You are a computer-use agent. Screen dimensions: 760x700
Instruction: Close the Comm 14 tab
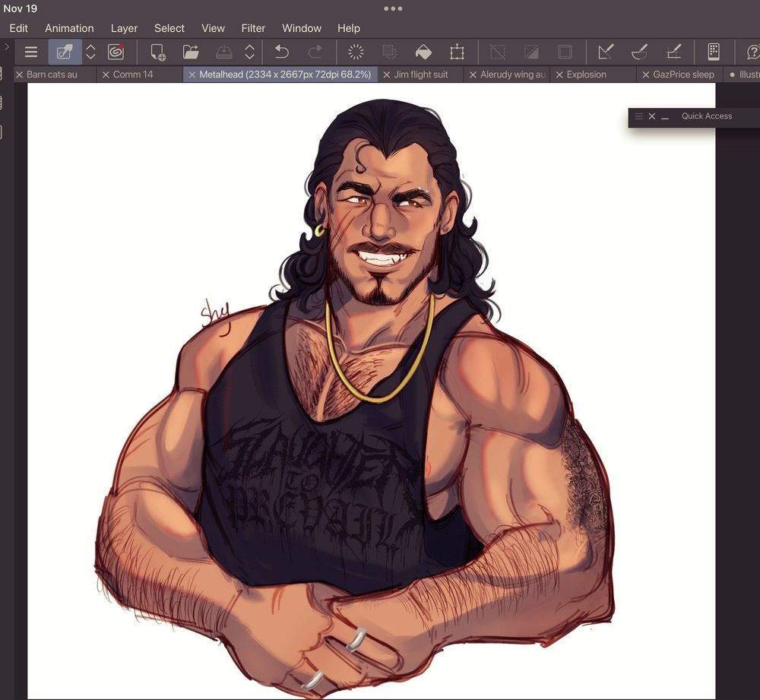point(106,74)
